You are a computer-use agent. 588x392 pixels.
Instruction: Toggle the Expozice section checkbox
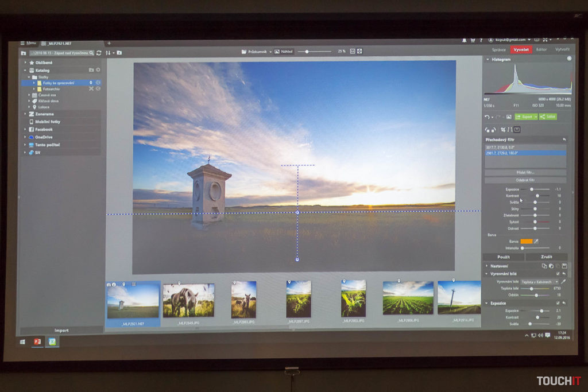(558, 303)
